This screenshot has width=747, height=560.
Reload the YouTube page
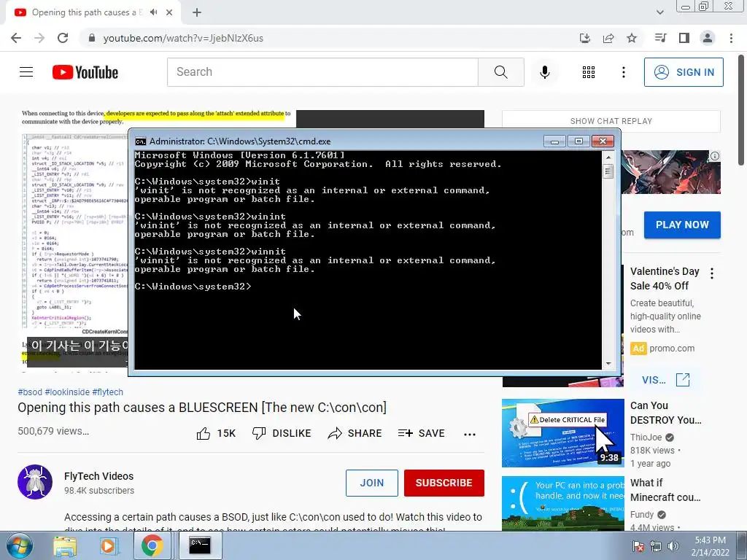pos(63,38)
